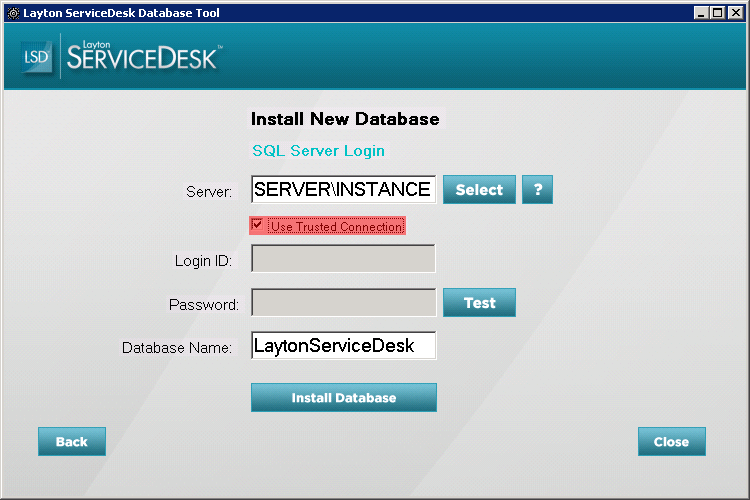Click the Password: label
The height and width of the screenshot is (500, 750).
[x=204, y=305]
